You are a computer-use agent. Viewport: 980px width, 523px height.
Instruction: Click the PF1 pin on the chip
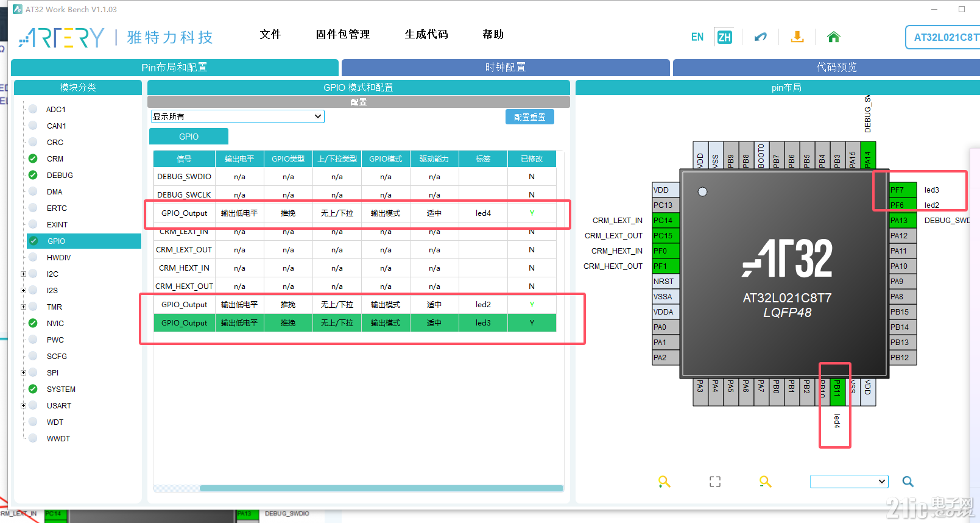666,266
